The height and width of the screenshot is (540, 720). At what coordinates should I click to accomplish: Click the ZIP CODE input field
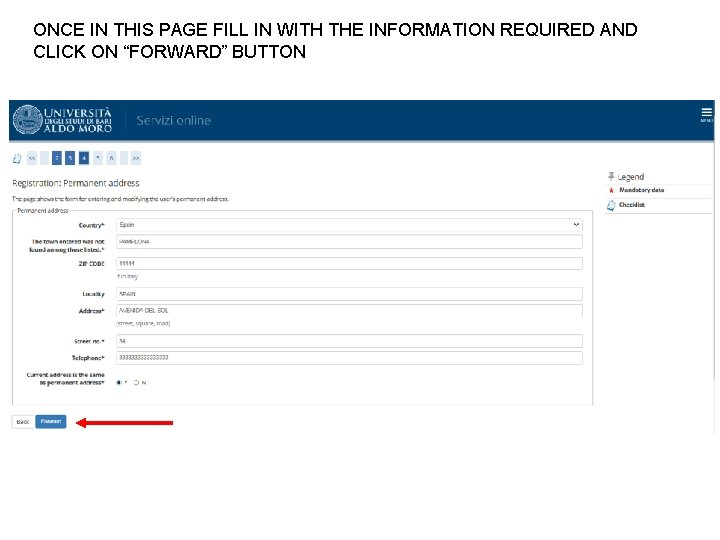point(349,263)
